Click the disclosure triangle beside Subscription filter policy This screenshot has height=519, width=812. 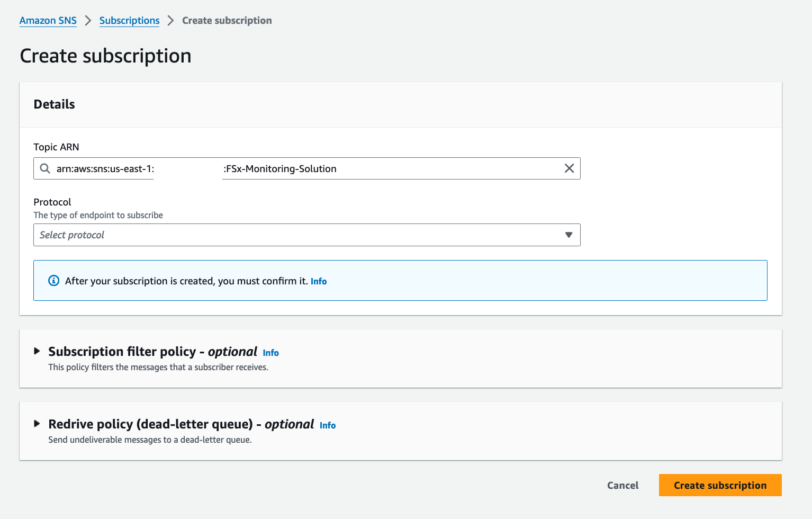[37, 351]
